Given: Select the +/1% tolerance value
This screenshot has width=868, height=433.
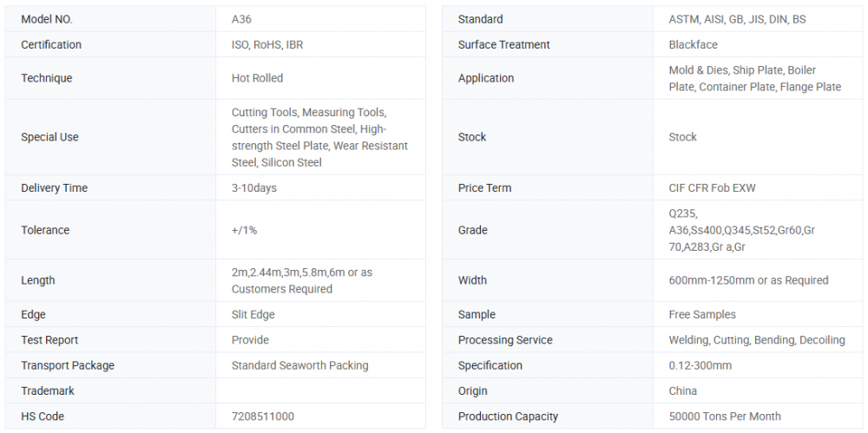Looking at the screenshot, I should tap(244, 231).
